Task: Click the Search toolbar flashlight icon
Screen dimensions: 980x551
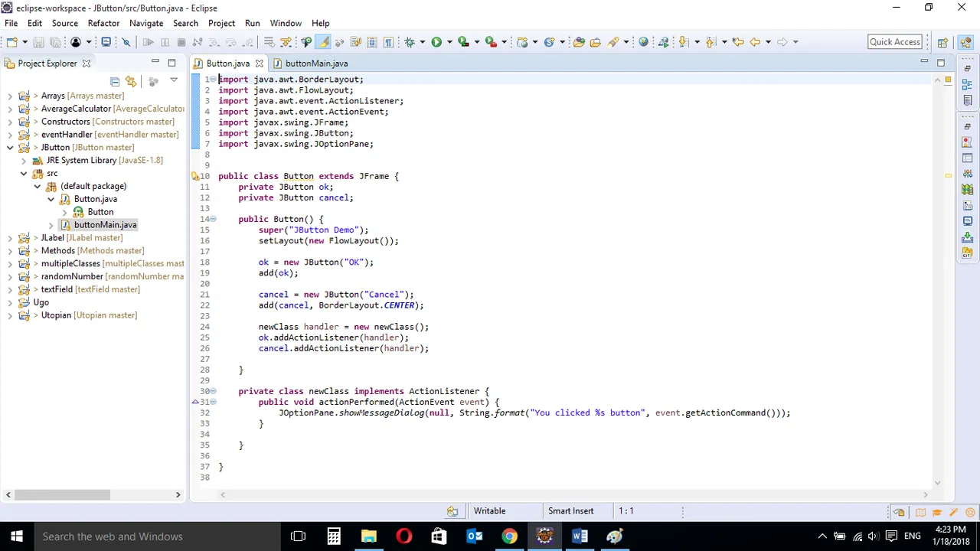Action: (612, 42)
